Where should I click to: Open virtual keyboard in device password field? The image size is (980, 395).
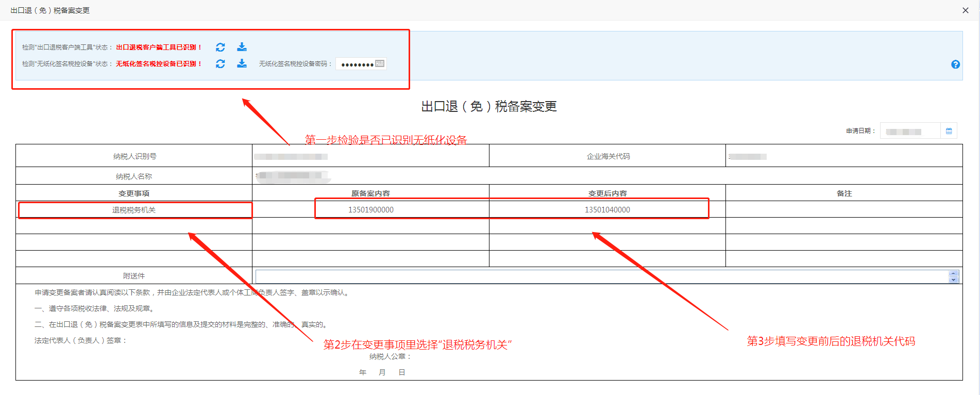(380, 63)
